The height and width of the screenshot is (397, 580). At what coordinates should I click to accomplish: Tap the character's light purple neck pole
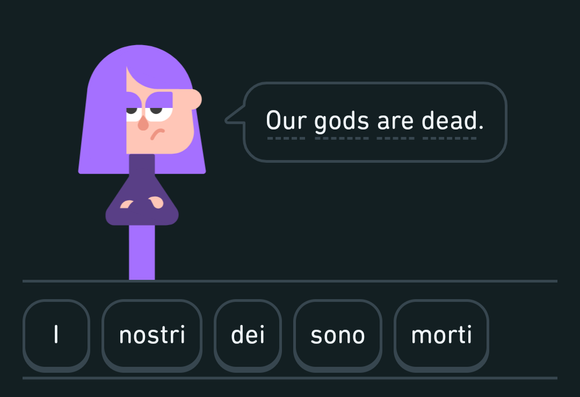point(142,252)
